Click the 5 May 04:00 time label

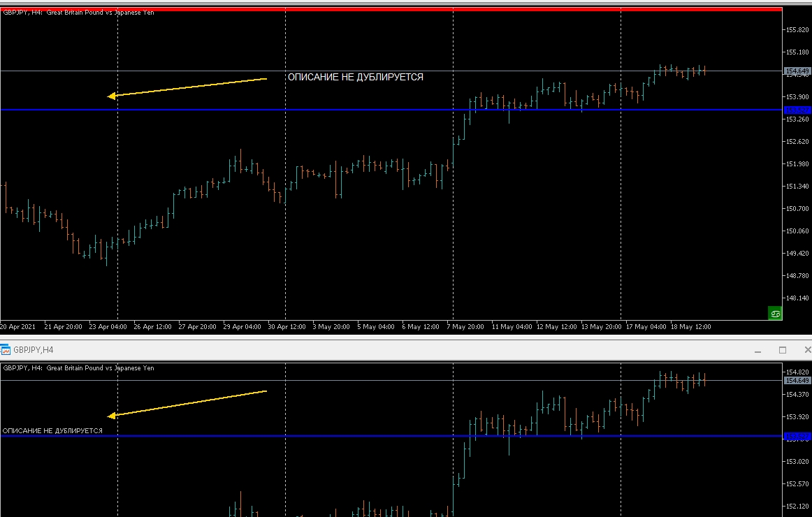[x=376, y=326]
